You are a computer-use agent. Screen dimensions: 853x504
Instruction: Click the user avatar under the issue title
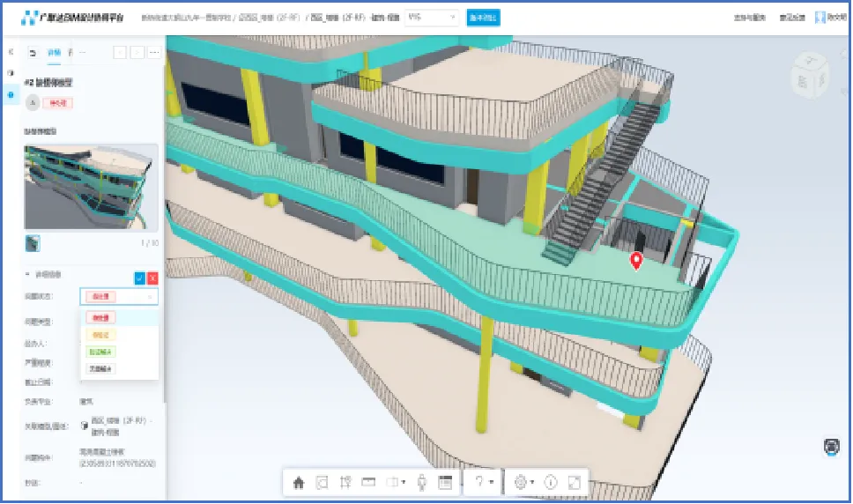[x=33, y=103]
